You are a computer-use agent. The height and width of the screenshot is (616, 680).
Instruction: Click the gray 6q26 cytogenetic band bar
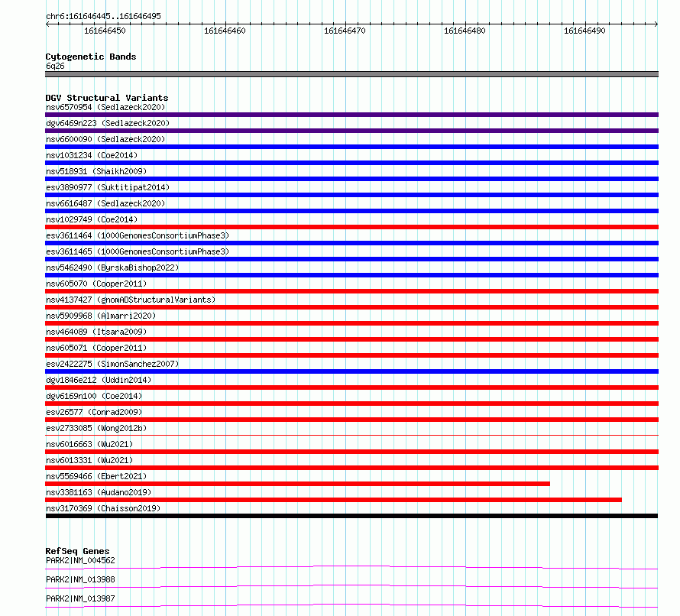pos(351,74)
